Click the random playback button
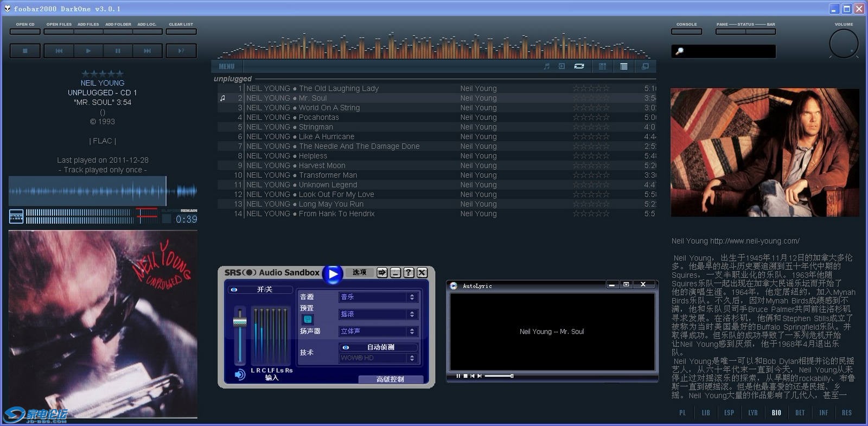The image size is (868, 426). pos(181,50)
